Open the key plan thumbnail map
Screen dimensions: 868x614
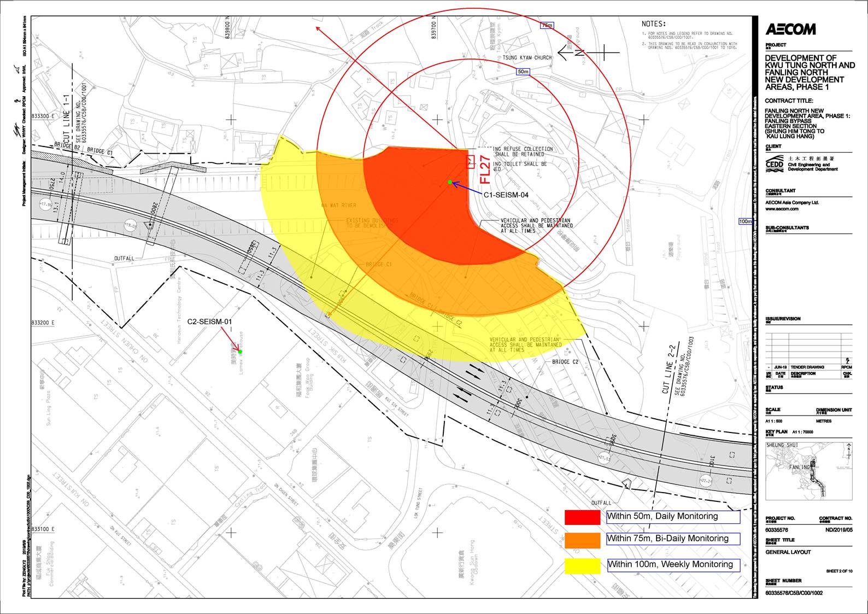point(809,471)
